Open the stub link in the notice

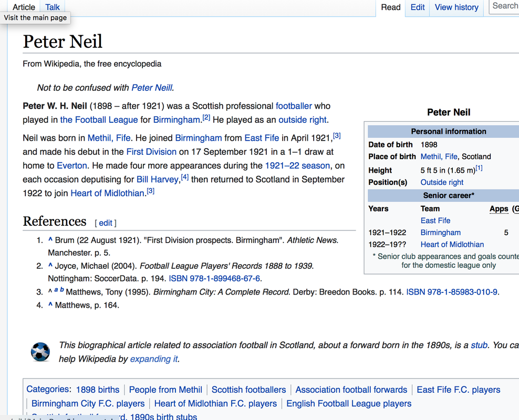point(479,345)
